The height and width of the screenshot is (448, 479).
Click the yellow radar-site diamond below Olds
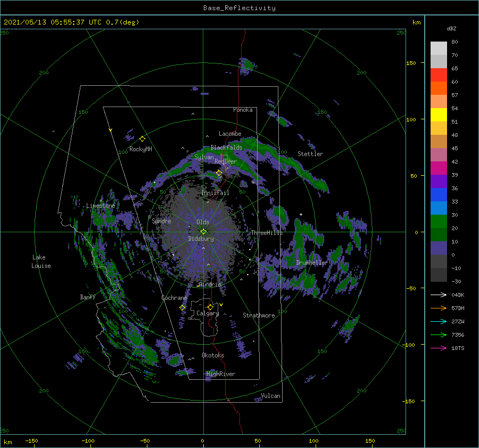tap(203, 232)
